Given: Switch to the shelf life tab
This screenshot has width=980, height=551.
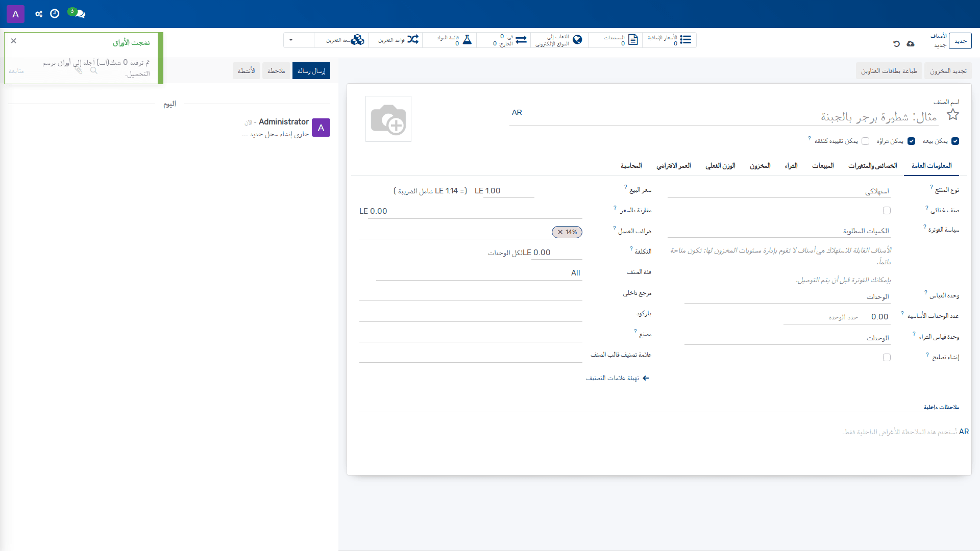Looking at the screenshot, I should 673,166.
